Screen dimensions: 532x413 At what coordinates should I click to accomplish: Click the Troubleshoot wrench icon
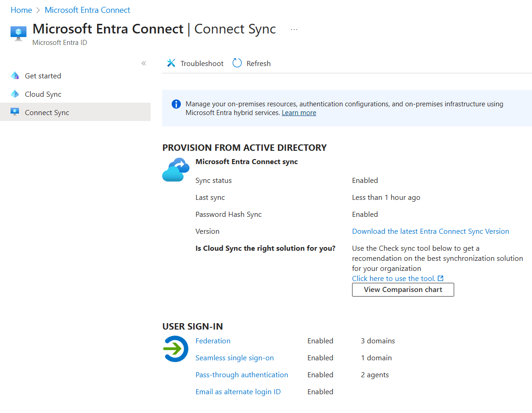(171, 63)
